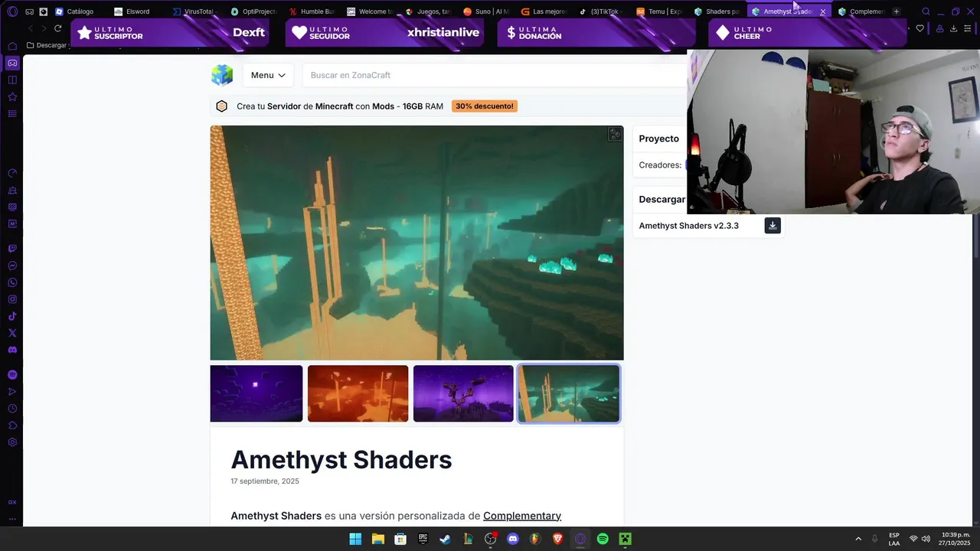Click the 17 septiembre, 2025 date text
The width and height of the screenshot is (980, 551).
(265, 481)
